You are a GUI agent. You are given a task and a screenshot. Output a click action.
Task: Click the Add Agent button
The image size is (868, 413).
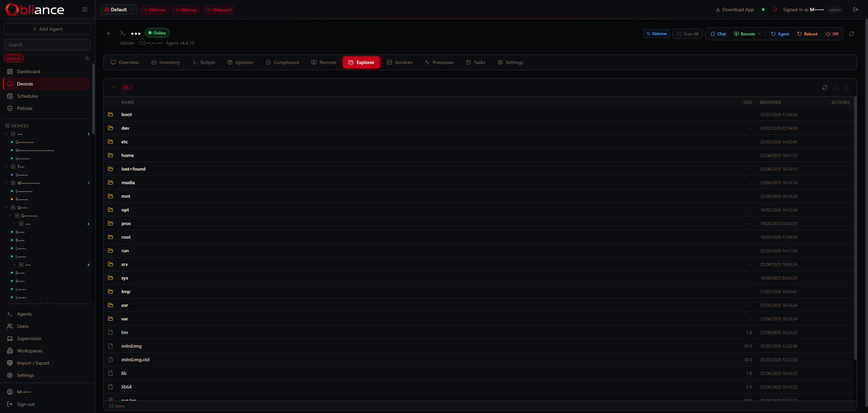tap(47, 29)
